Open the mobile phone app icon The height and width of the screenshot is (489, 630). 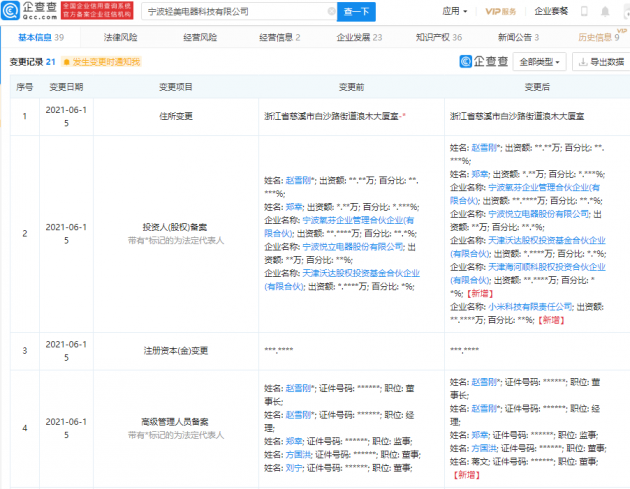coord(584,11)
